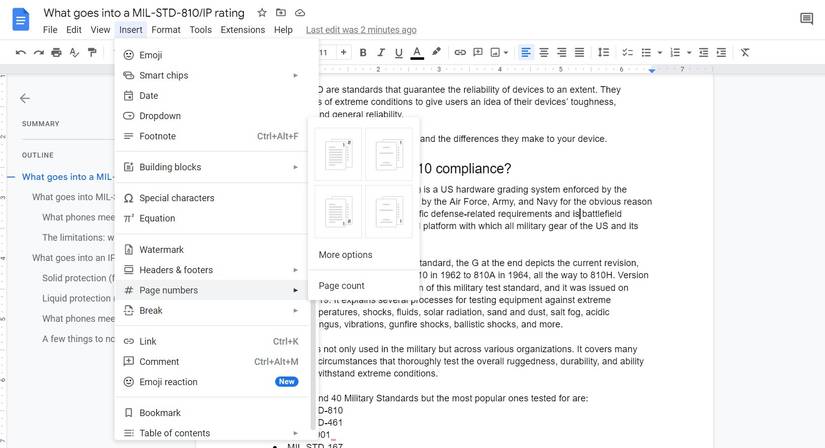
Task: Add comment from toolbar
Action: click(478, 53)
